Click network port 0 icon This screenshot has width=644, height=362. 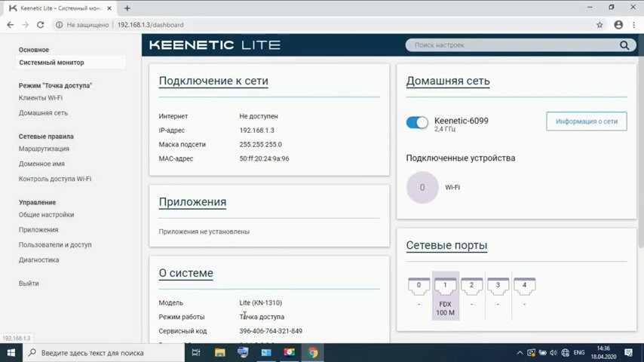tap(419, 286)
